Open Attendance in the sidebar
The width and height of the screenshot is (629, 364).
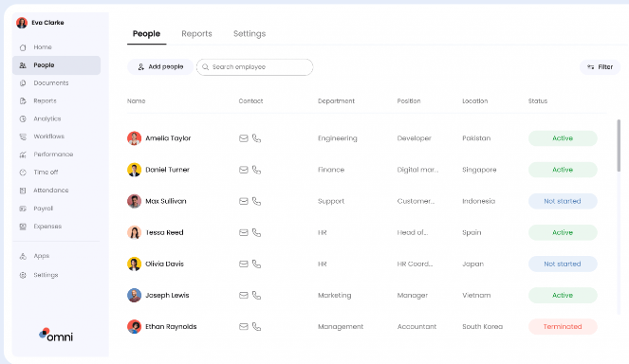tap(51, 191)
